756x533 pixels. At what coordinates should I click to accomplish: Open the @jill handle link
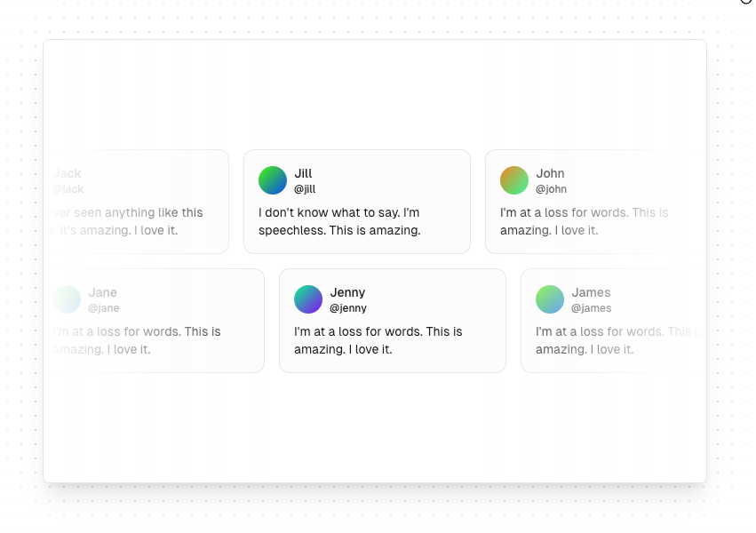click(305, 189)
